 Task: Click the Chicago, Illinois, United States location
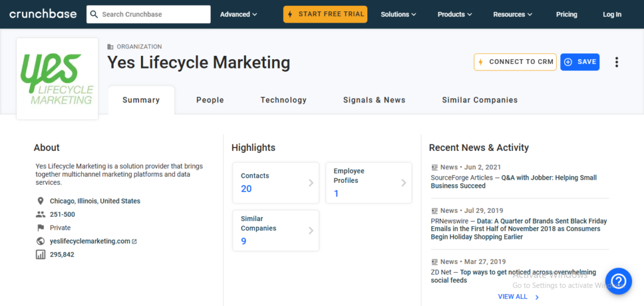pyautogui.click(x=95, y=201)
